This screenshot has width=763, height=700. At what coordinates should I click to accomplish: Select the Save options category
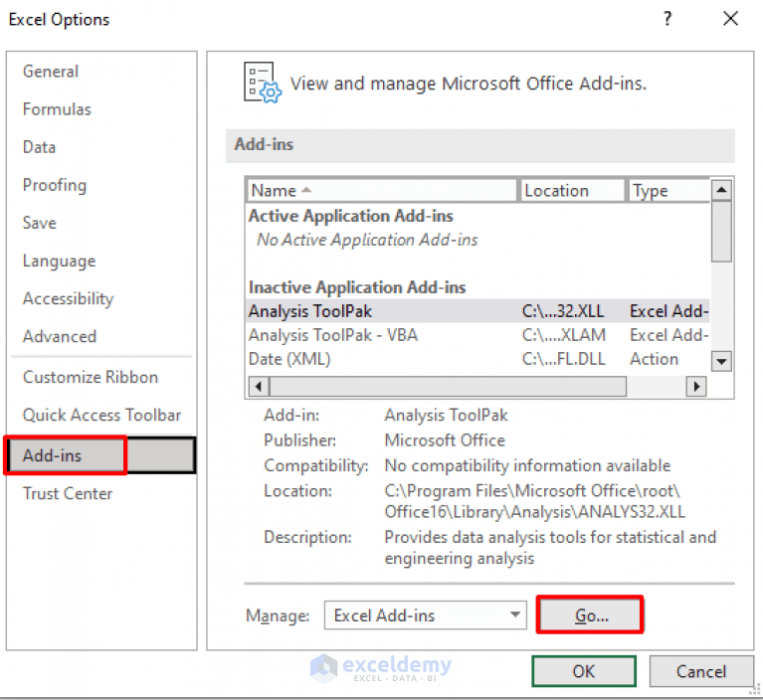tap(40, 223)
